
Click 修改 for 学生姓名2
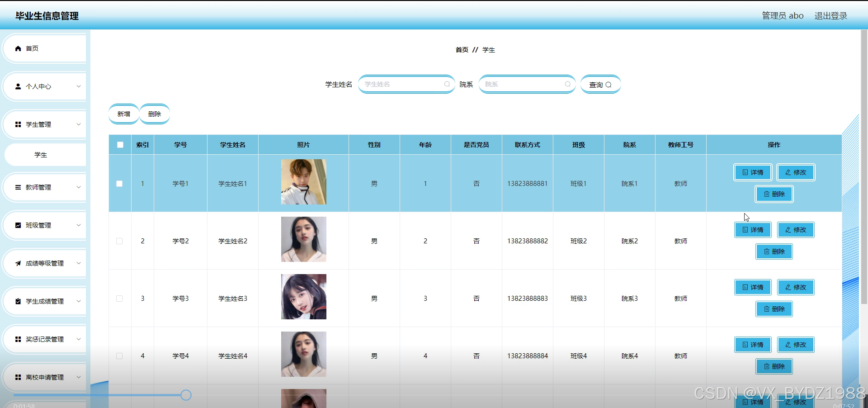click(796, 230)
